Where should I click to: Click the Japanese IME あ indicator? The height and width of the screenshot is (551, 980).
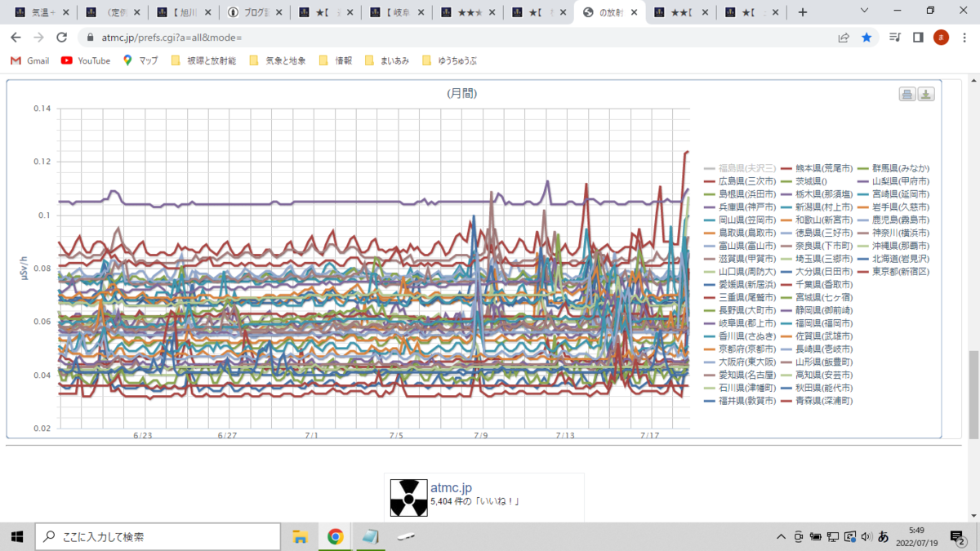click(x=883, y=537)
